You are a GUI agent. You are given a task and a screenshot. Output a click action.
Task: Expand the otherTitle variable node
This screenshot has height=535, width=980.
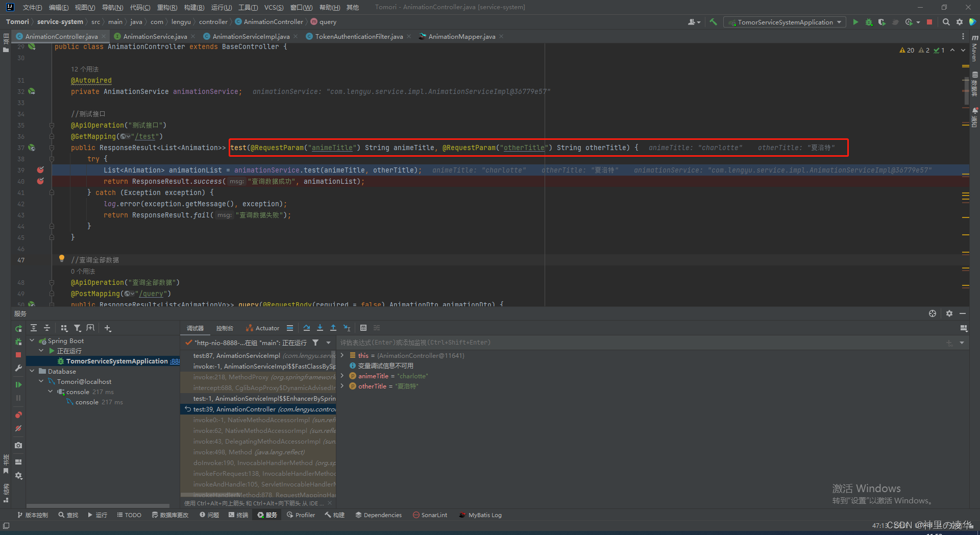tap(342, 386)
